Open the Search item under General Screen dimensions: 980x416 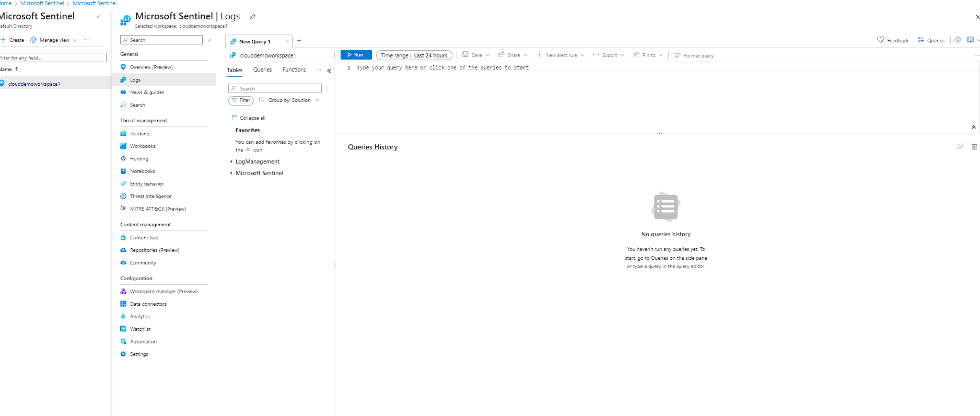tap(137, 105)
